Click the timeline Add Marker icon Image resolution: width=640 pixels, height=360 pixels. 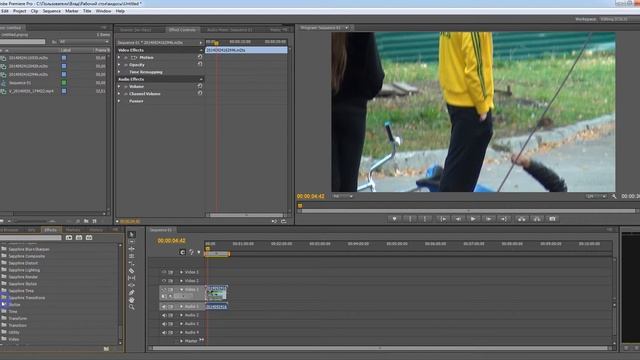tap(199, 252)
